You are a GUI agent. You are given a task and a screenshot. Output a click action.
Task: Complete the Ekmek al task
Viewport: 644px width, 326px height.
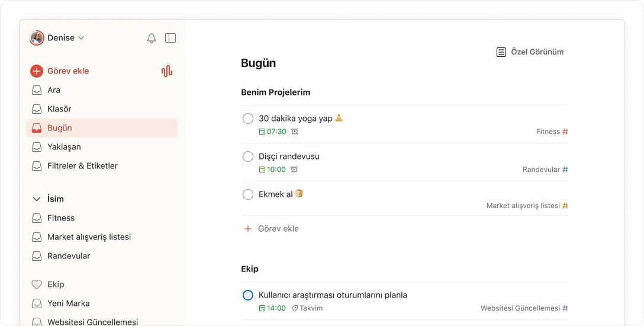pyautogui.click(x=248, y=194)
